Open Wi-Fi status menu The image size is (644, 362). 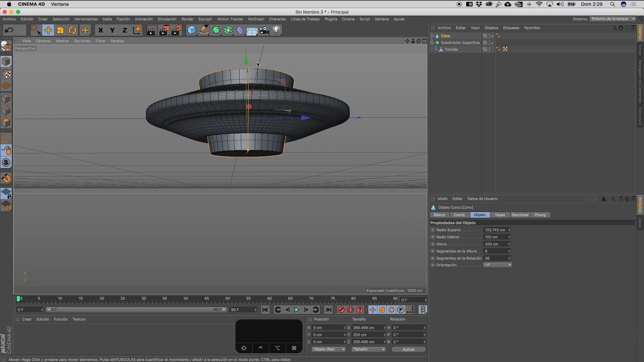pyautogui.click(x=539, y=4)
